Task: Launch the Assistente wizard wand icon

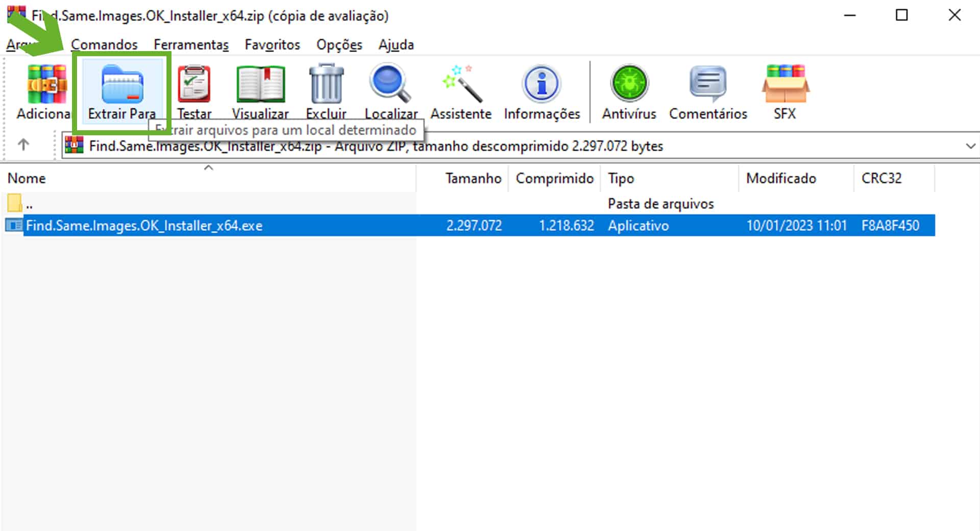Action: tap(462, 83)
